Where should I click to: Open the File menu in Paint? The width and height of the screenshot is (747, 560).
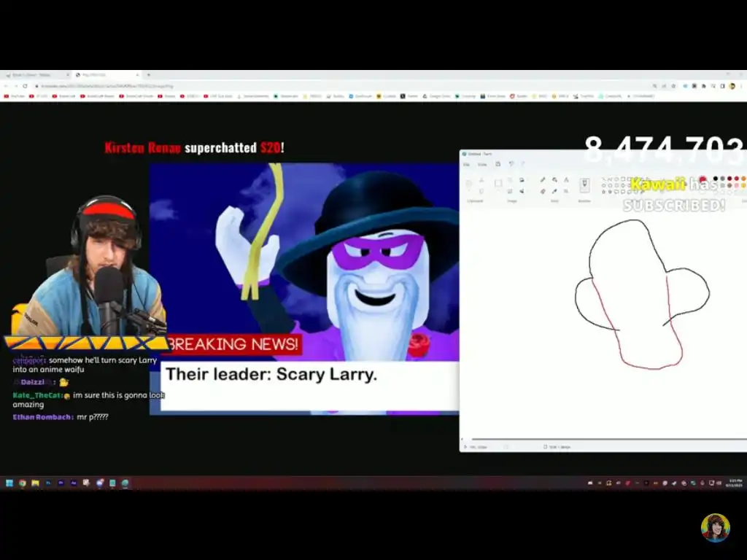pos(466,164)
